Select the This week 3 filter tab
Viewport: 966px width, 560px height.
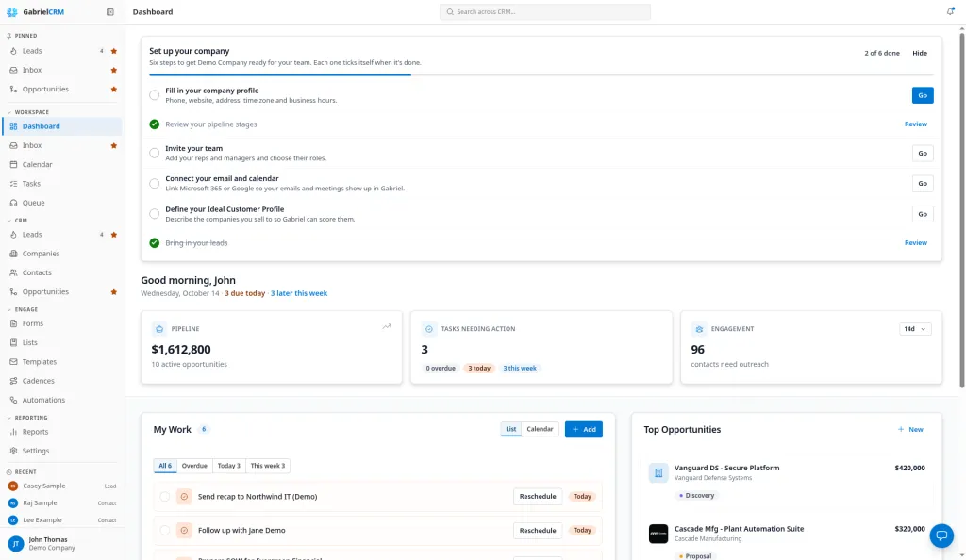tap(267, 466)
